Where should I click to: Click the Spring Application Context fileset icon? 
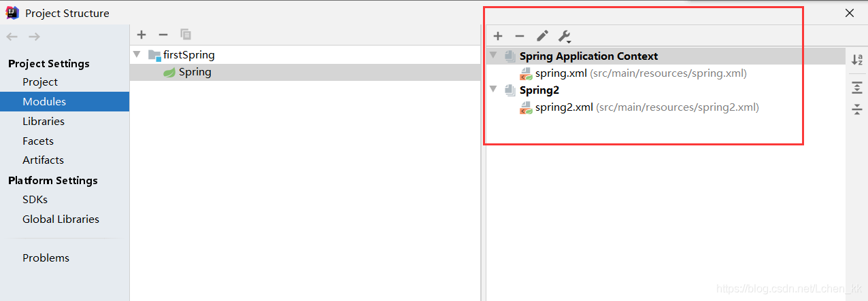[510, 56]
